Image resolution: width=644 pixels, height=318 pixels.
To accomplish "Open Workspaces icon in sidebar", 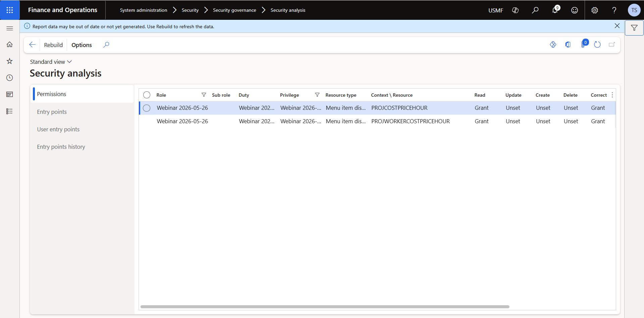I will point(10,94).
